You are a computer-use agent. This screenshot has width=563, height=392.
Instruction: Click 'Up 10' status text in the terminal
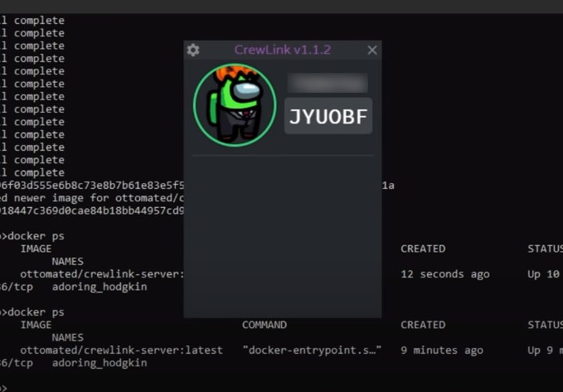544,274
